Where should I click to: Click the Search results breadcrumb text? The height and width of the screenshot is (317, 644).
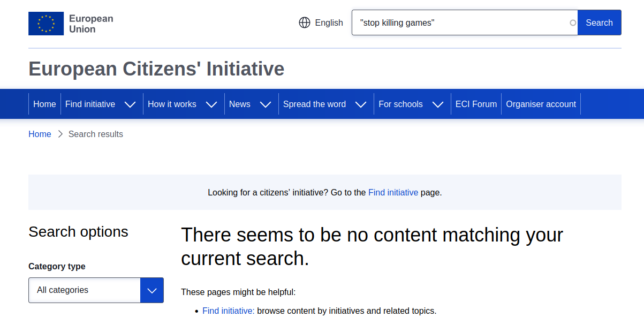pyautogui.click(x=96, y=134)
